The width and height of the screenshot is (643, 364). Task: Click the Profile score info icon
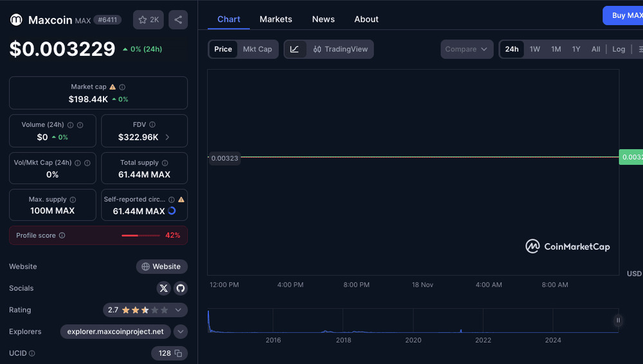[x=62, y=235]
